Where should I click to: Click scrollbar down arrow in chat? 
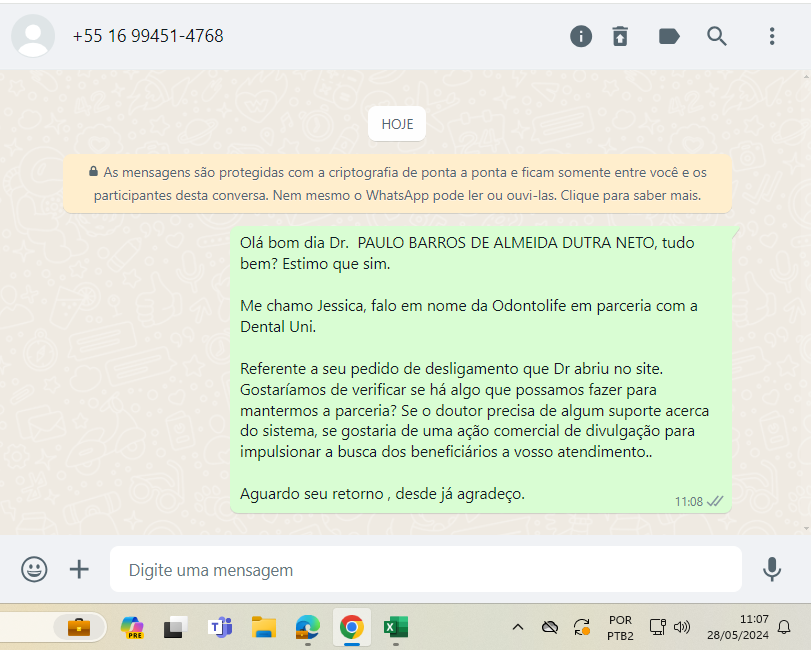click(x=806, y=529)
